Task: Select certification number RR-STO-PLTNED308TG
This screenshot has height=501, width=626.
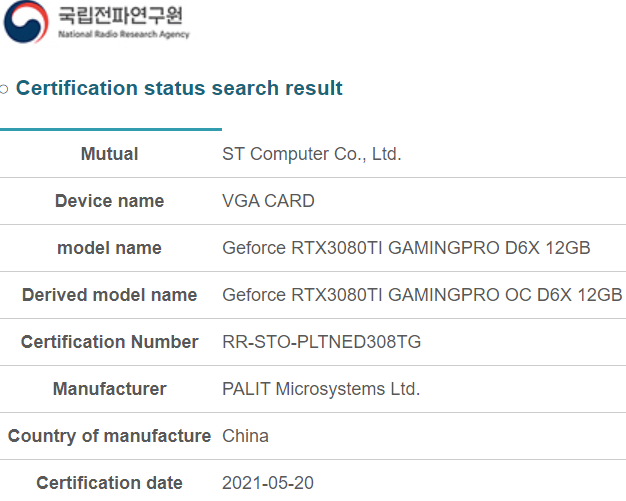Action: tap(321, 342)
